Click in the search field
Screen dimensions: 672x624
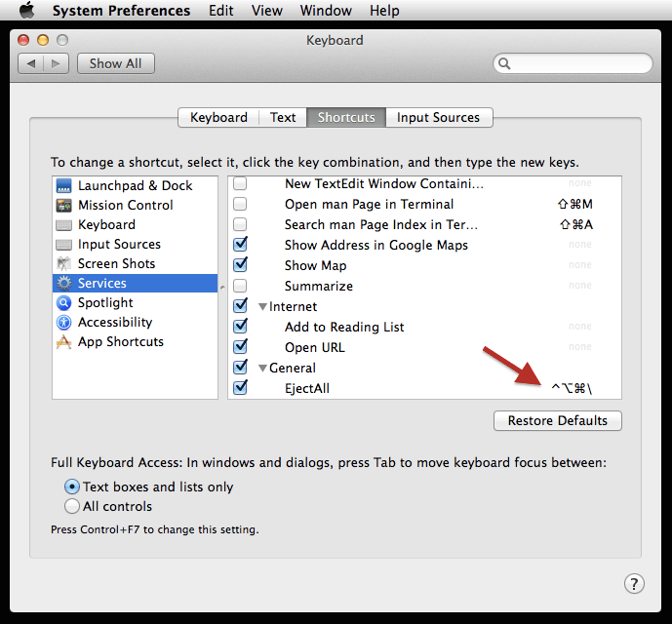[573, 63]
